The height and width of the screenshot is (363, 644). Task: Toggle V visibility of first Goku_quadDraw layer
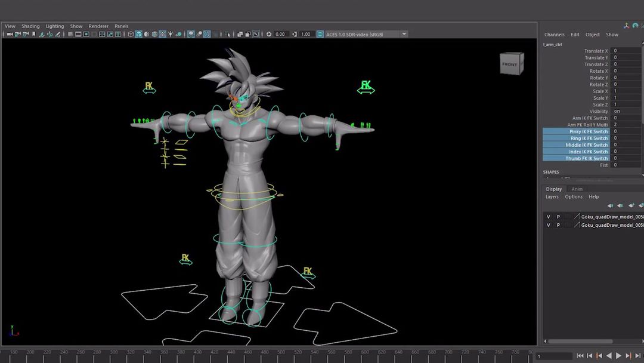pyautogui.click(x=549, y=217)
